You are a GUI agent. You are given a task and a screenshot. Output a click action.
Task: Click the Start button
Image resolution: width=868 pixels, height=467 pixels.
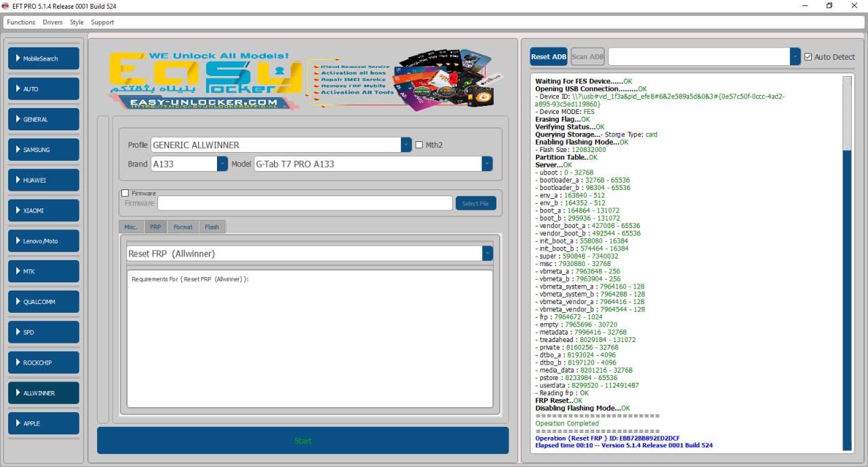point(302,441)
